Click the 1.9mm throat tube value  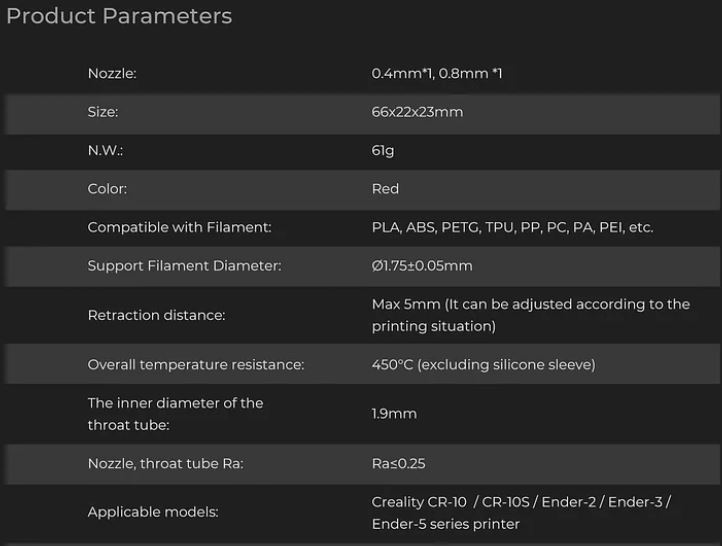tap(394, 414)
